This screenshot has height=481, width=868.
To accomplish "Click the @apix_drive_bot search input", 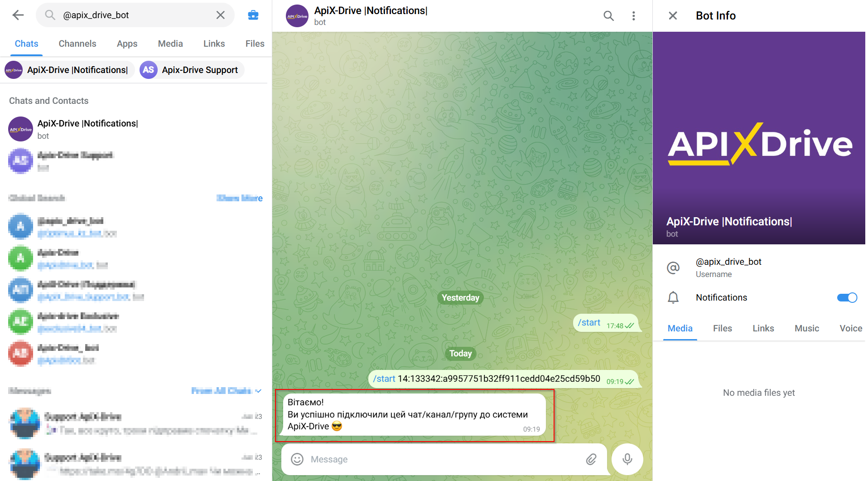I will [136, 15].
